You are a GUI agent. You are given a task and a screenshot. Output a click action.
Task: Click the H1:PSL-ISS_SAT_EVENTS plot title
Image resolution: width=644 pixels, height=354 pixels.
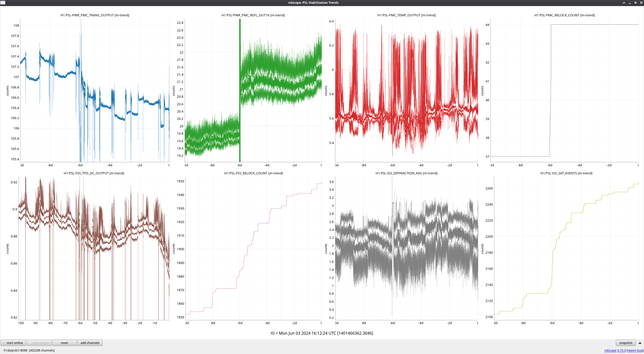pos(566,173)
